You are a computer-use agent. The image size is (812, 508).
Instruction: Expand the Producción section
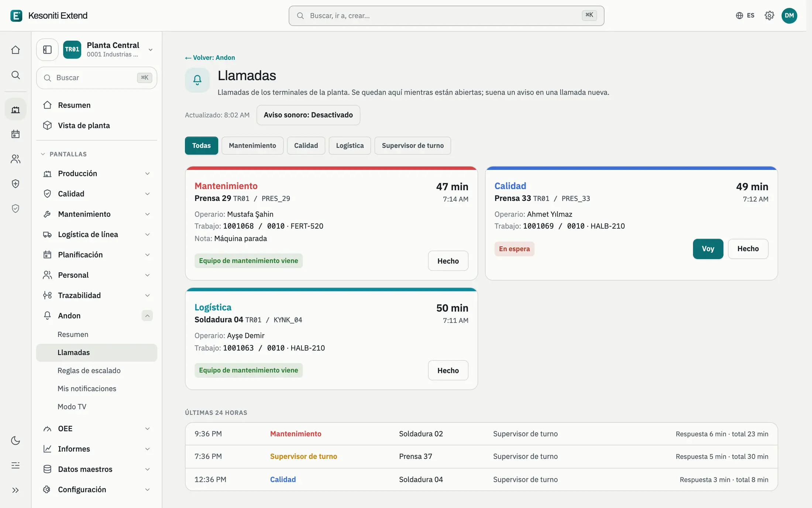[x=97, y=173]
